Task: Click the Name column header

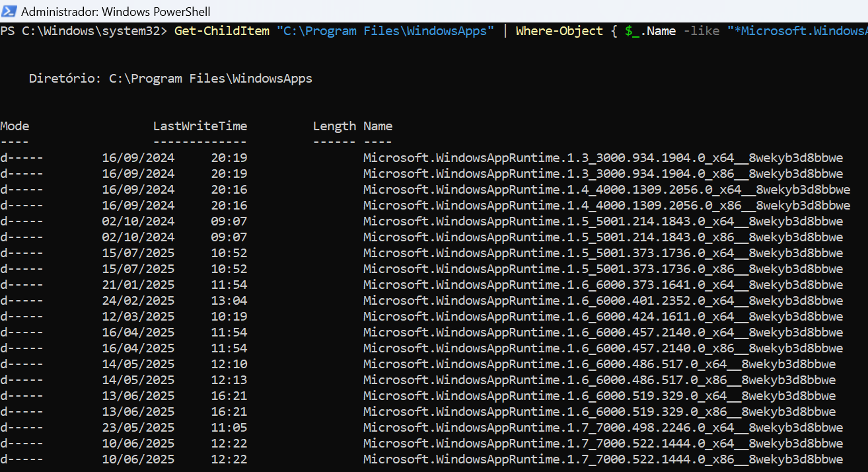Action: tap(378, 126)
